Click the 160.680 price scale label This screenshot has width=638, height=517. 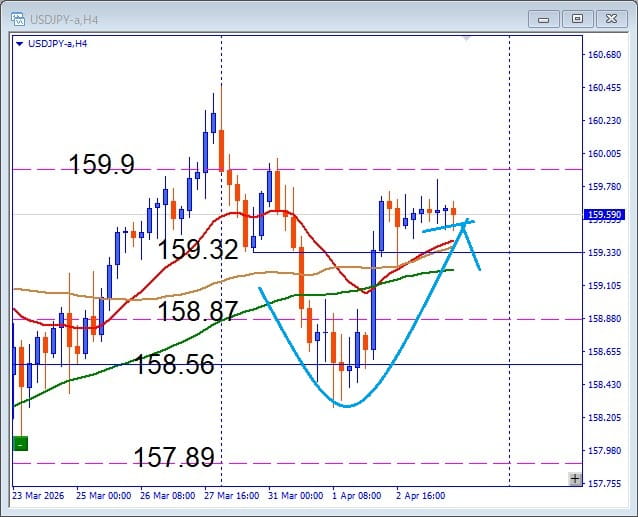tap(607, 55)
